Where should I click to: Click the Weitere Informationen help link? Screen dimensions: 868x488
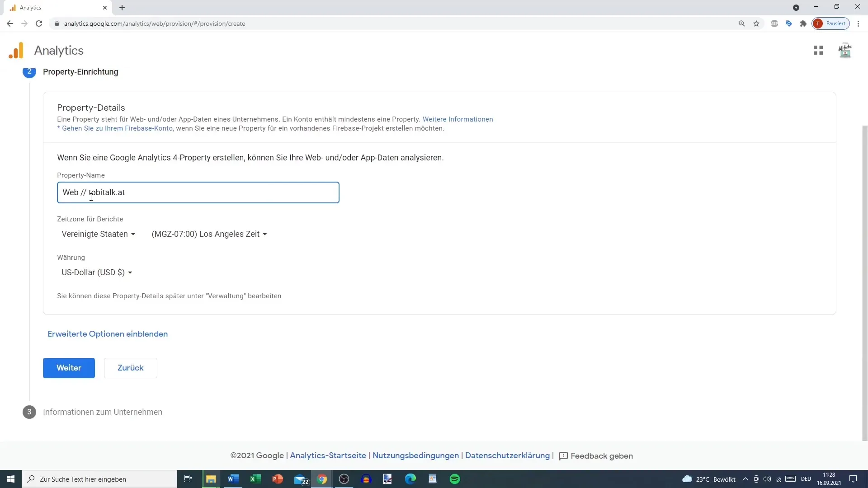pyautogui.click(x=458, y=118)
